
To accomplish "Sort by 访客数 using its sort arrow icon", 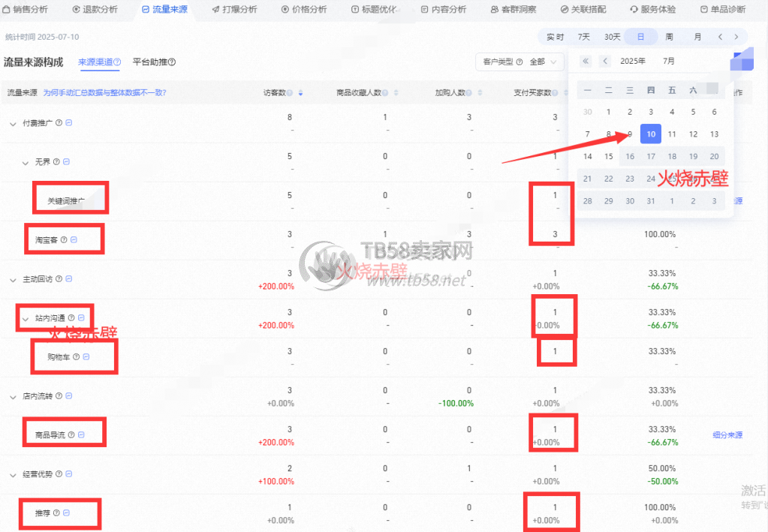I will 301,93.
